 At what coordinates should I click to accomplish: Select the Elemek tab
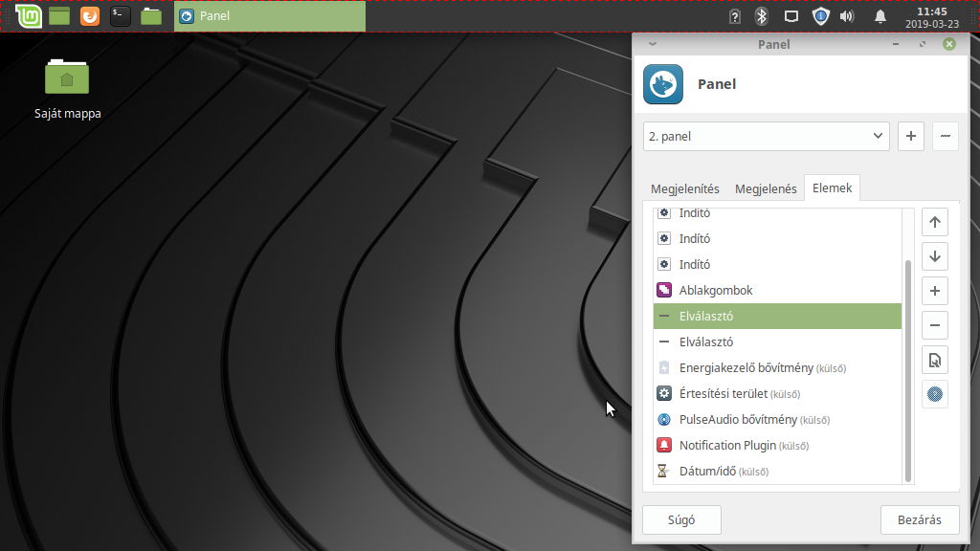(x=832, y=188)
